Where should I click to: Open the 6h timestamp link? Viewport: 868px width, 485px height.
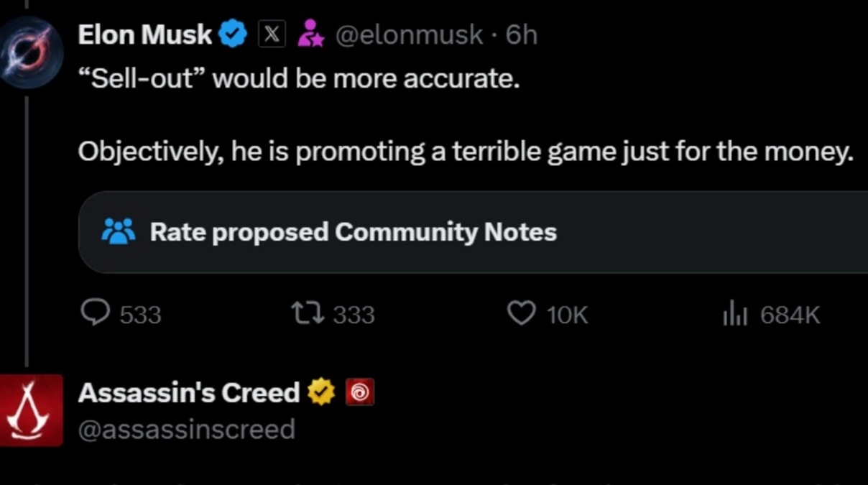coord(521,34)
